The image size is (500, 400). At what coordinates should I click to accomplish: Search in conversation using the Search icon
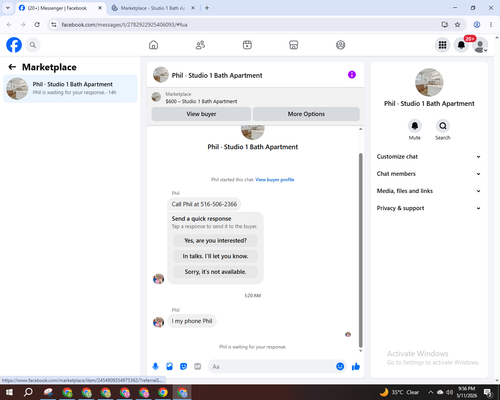443,126
